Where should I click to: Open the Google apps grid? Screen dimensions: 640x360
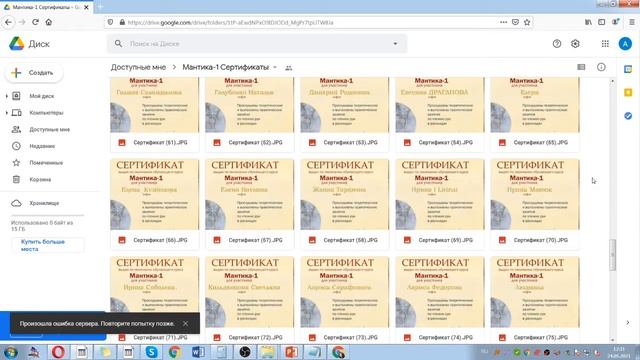pos(605,44)
